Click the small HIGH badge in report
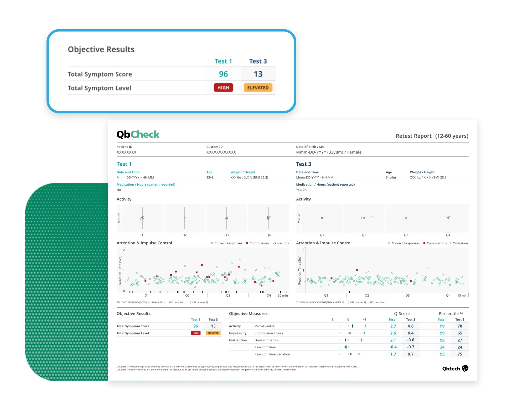Image resolution: width=507 pixels, height=420 pixels. pos(195,333)
